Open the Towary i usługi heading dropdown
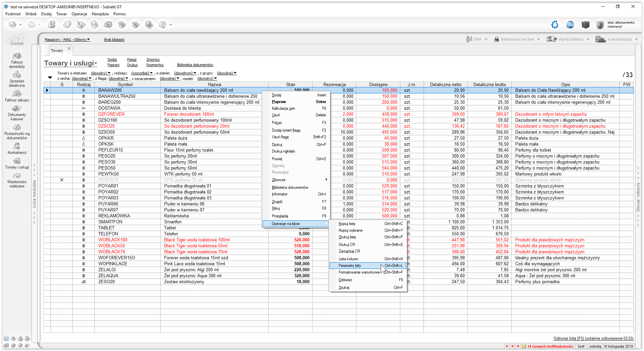 coord(70,63)
